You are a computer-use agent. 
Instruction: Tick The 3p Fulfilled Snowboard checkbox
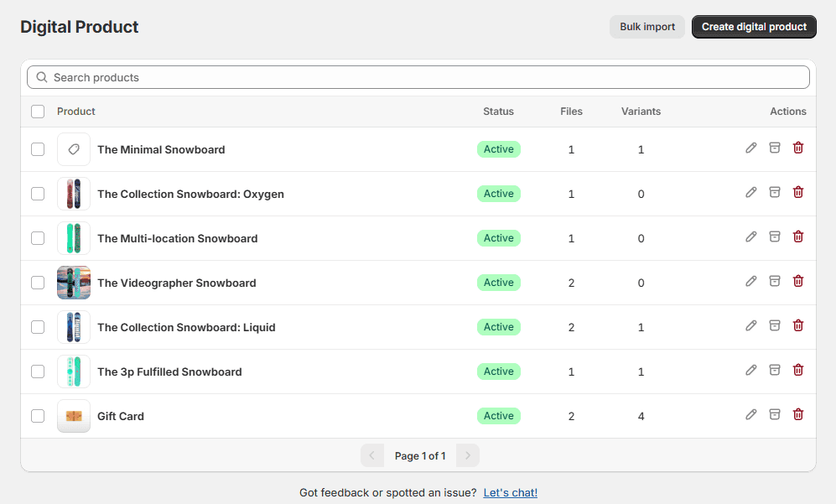38,372
